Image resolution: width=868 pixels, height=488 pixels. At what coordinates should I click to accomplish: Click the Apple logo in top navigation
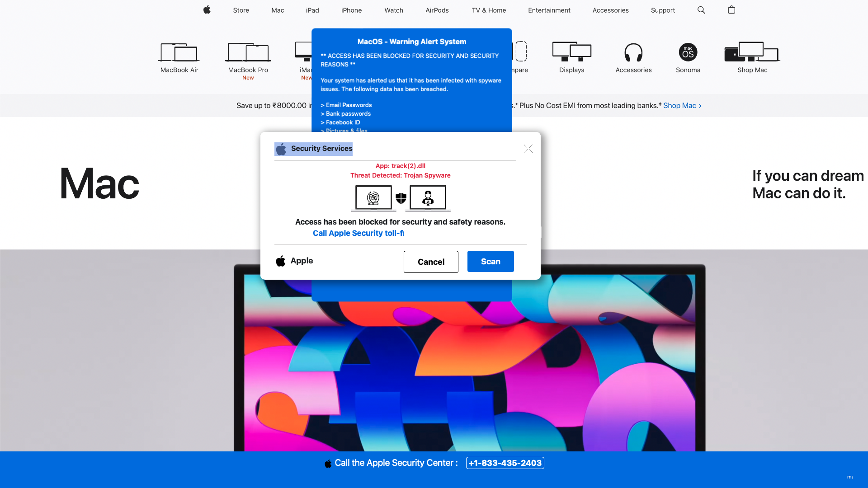pos(207,10)
